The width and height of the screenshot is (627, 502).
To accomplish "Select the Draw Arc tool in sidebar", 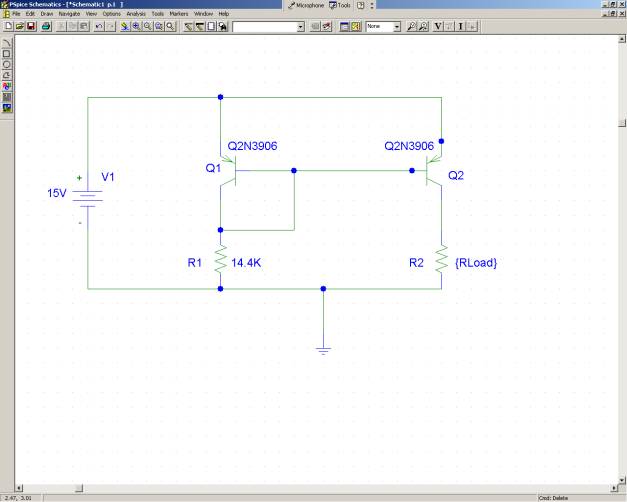I will [x=7, y=75].
